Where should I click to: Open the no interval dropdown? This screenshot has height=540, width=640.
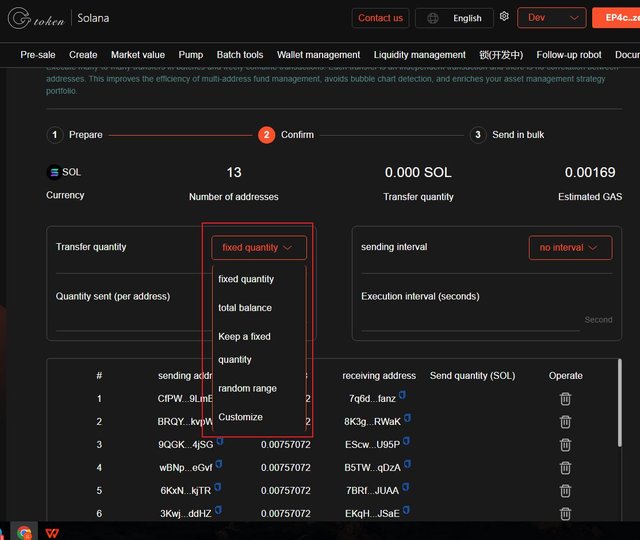(x=570, y=247)
